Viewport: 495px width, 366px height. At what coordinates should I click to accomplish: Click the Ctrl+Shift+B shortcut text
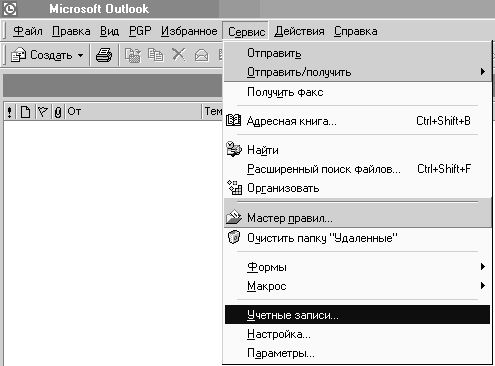(x=443, y=121)
